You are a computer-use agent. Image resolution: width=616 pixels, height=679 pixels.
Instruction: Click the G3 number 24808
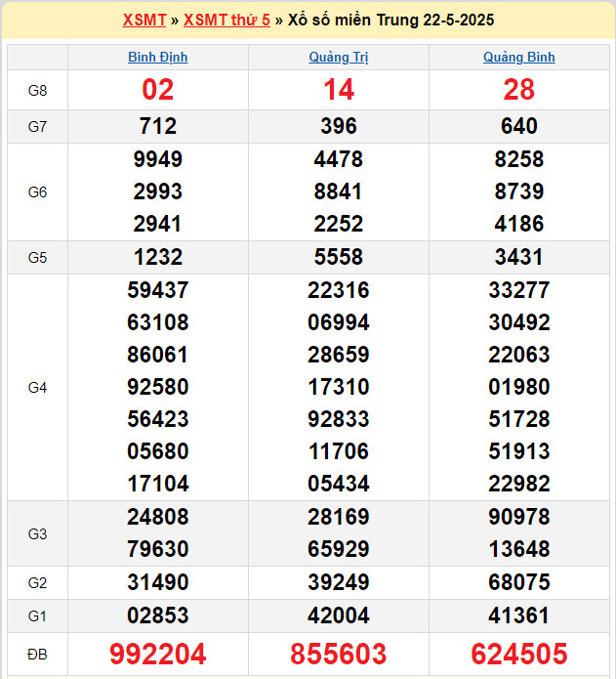[x=158, y=517]
